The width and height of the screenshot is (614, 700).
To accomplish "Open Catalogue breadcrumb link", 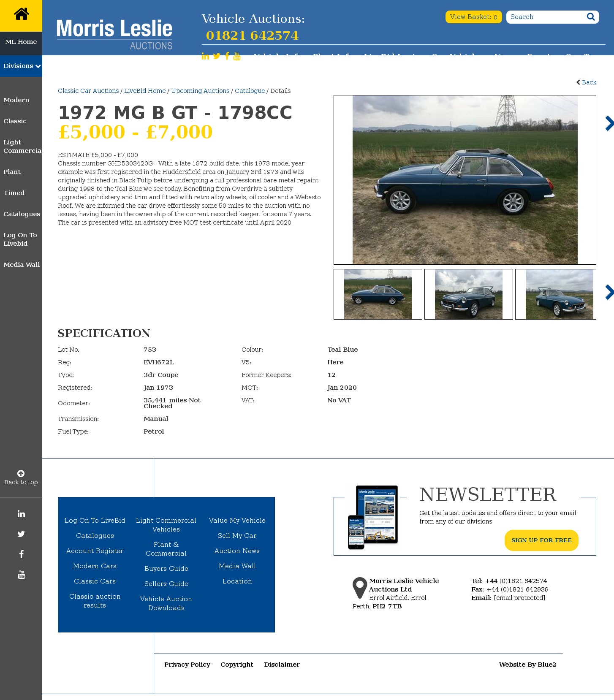I will pos(250,91).
